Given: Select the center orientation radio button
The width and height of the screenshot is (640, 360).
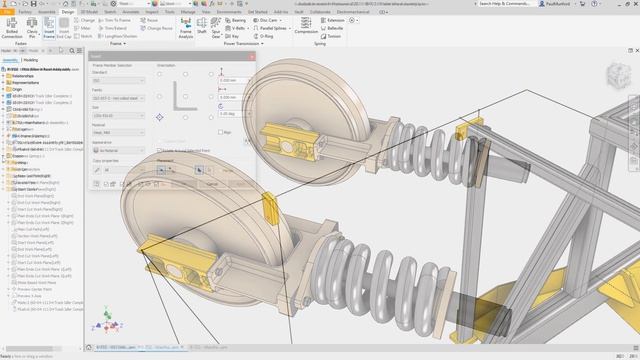Looking at the screenshot, I should click(185, 97).
